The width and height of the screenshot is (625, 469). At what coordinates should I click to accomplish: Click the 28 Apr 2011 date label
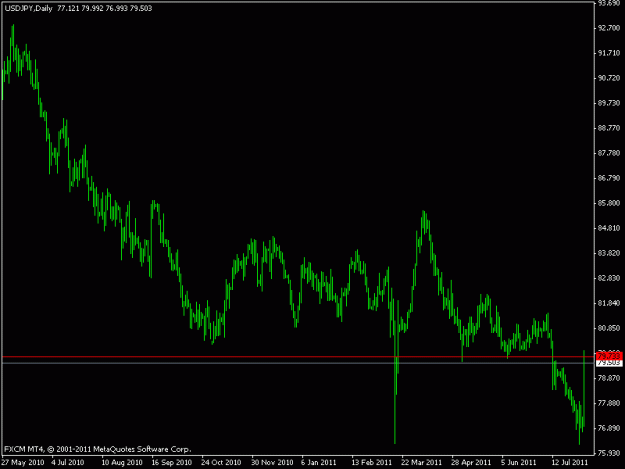471,463
